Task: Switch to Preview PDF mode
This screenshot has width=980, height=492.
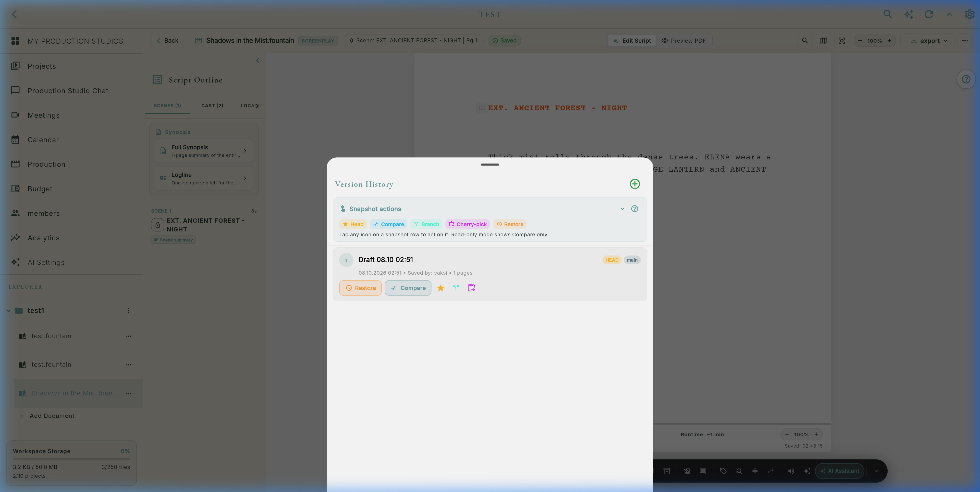Action: (x=684, y=41)
